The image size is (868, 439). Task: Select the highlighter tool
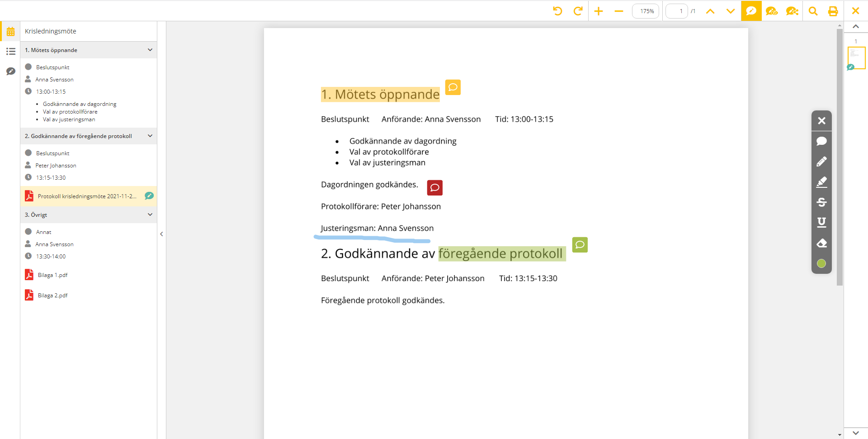(x=821, y=182)
